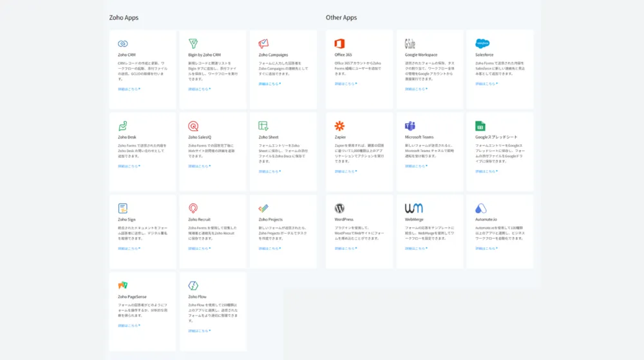Click the Zoho Desk icon
Viewport: 644px width, 360px height.
pos(123,126)
